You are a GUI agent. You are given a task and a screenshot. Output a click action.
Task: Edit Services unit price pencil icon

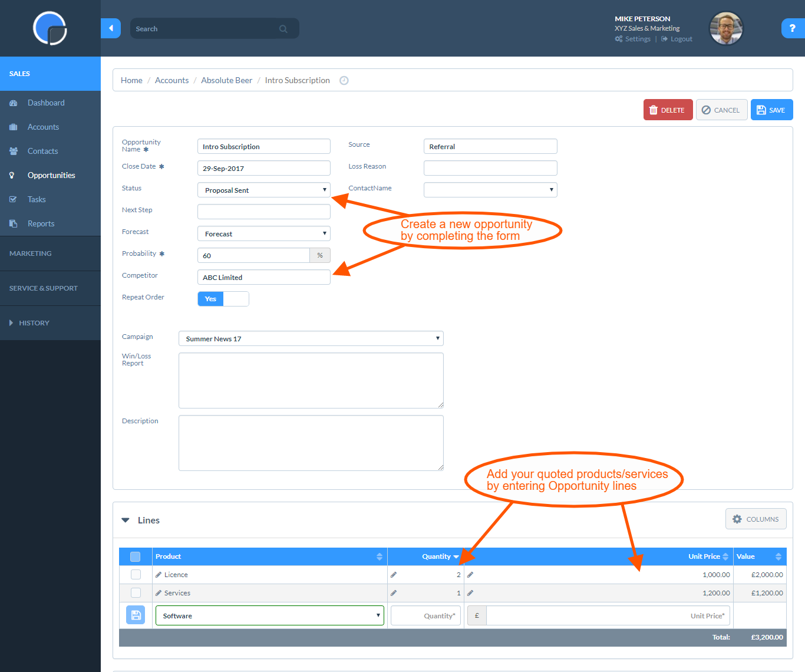tap(470, 593)
